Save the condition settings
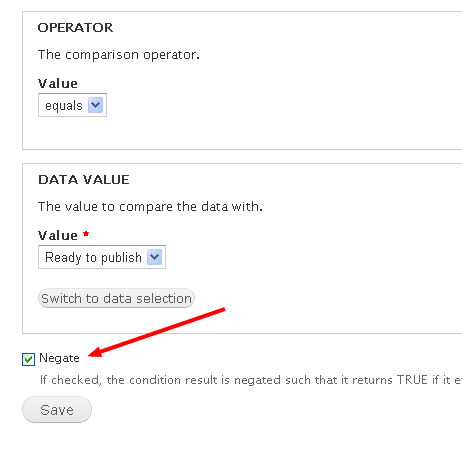The height and width of the screenshot is (459, 462). pos(57,410)
